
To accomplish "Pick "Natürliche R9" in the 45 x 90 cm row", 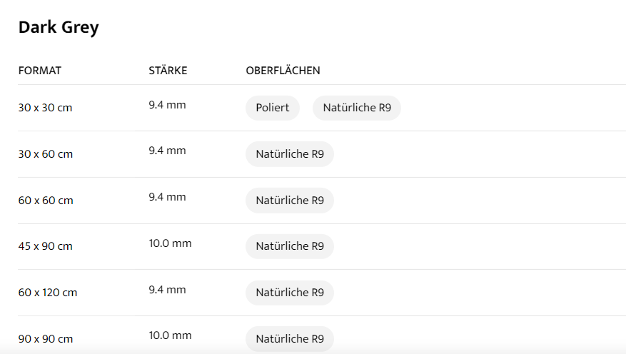I will [x=290, y=246].
